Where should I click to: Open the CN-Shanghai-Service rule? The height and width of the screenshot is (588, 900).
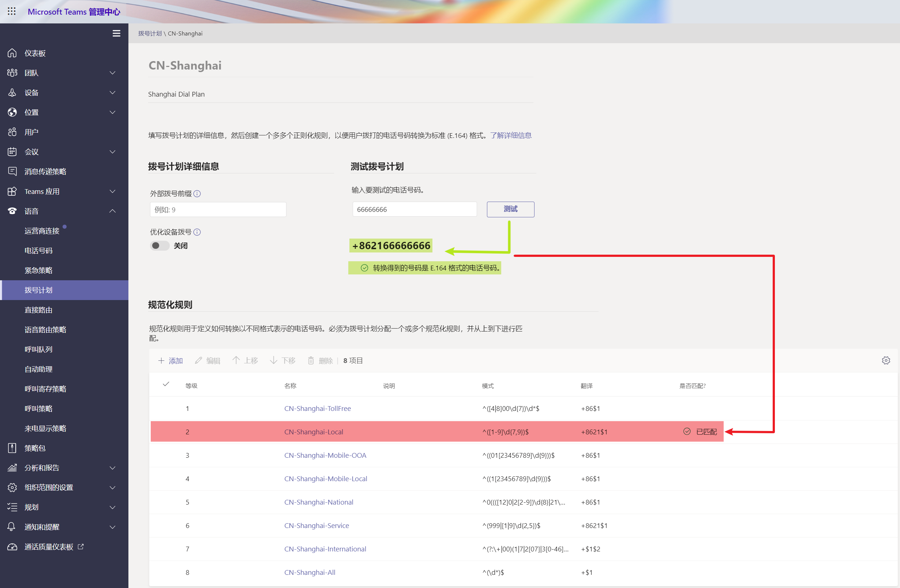click(x=316, y=525)
